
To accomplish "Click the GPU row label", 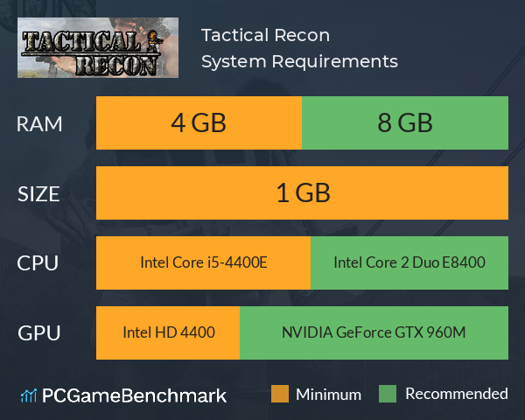I will [38, 333].
